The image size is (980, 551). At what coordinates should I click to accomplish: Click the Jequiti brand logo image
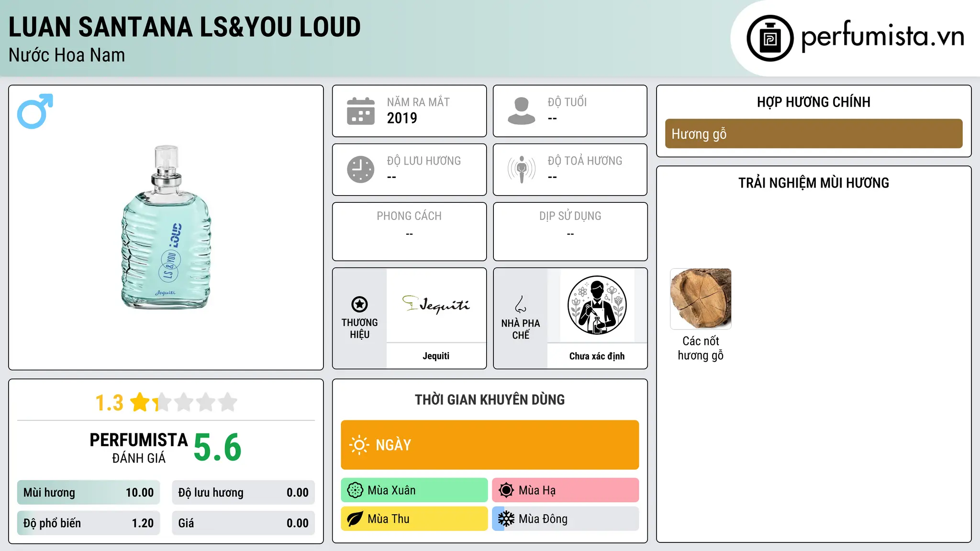point(436,305)
